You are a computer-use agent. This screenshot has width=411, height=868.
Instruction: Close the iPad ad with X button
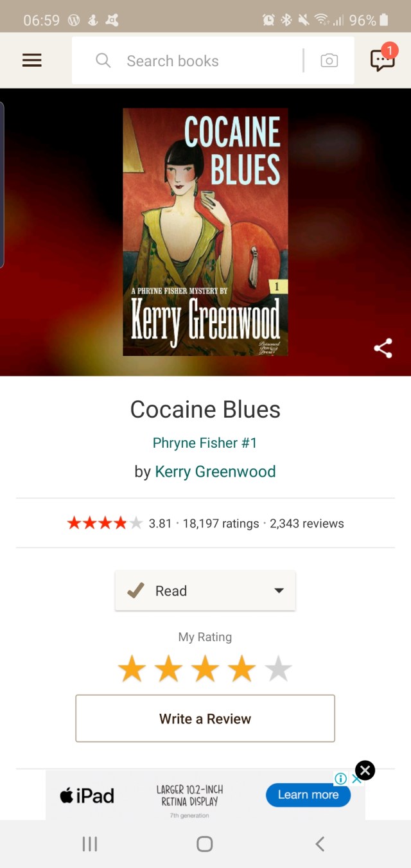pyautogui.click(x=365, y=770)
